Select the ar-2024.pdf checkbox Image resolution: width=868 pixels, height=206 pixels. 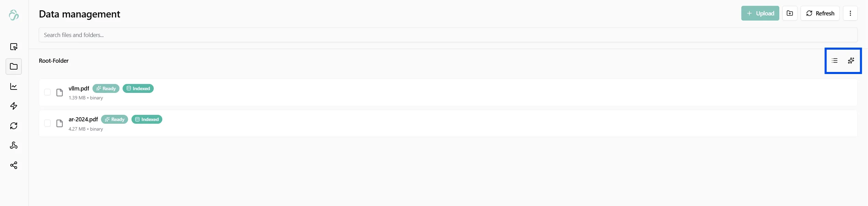pos(48,123)
